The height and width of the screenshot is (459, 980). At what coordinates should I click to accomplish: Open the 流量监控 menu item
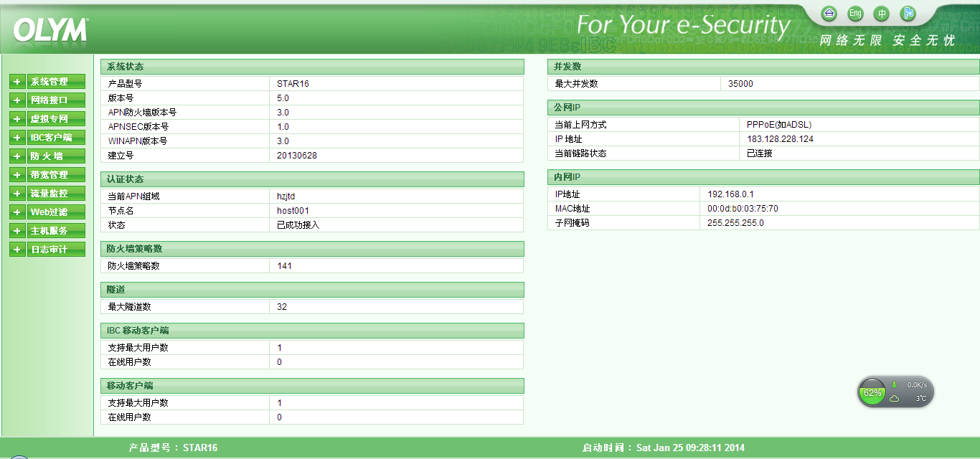(56, 194)
